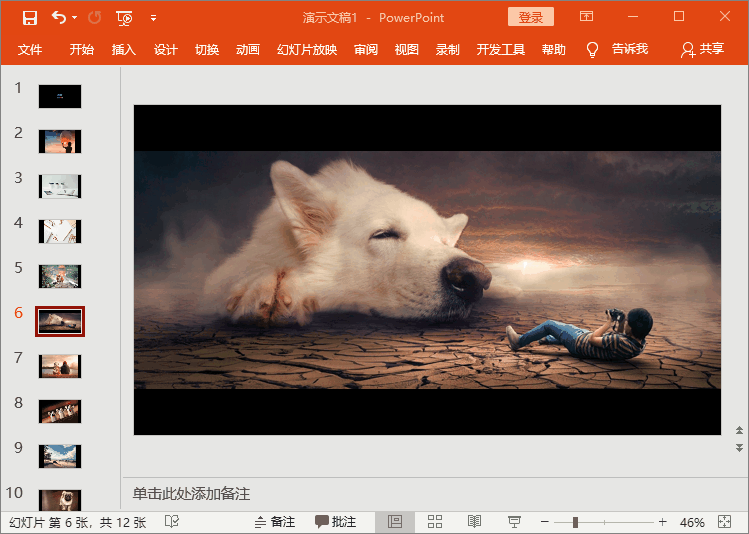This screenshot has width=749, height=534.
Task: Click the 幻灯片 第 6 张，共 12 张 status text
Action: click(x=77, y=523)
